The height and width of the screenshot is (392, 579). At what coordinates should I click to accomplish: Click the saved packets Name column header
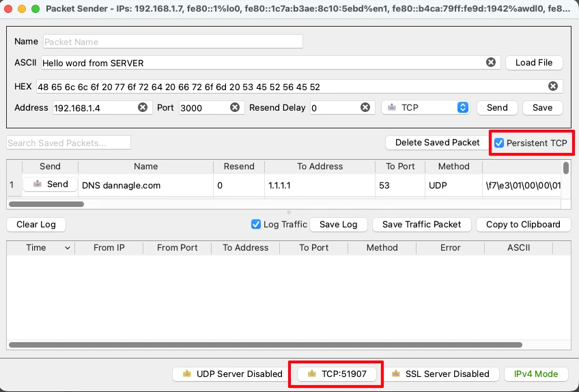[146, 166]
